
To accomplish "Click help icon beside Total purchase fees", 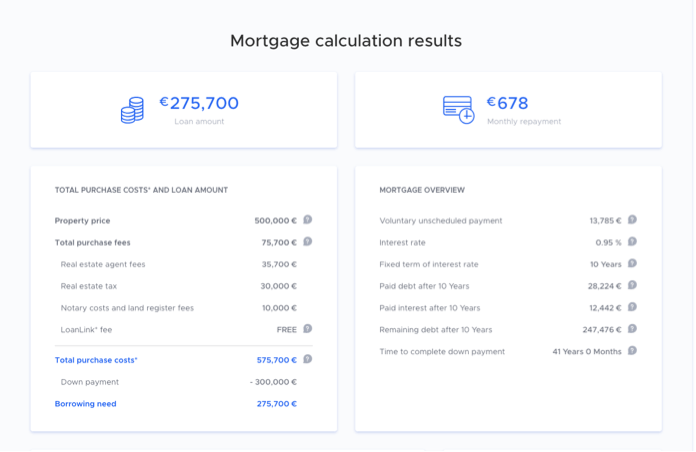I will [x=308, y=241].
